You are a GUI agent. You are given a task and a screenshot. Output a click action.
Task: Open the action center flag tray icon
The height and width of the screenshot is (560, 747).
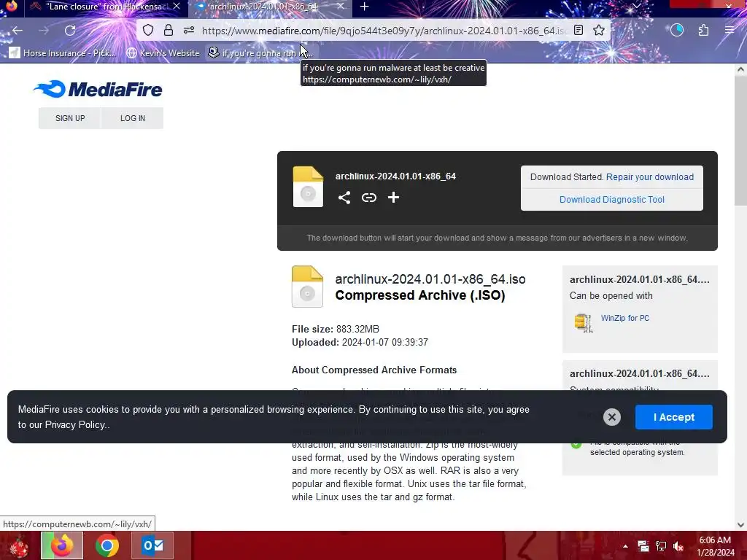coord(643,546)
